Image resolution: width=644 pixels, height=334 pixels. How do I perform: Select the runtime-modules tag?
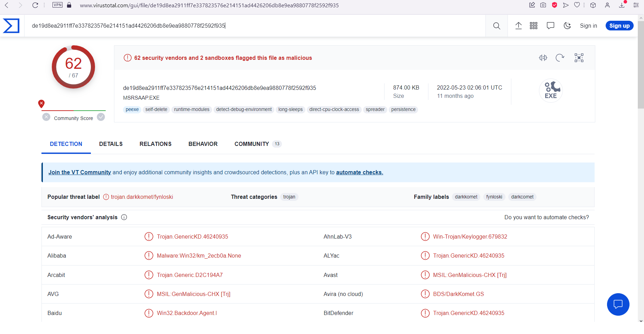192,110
